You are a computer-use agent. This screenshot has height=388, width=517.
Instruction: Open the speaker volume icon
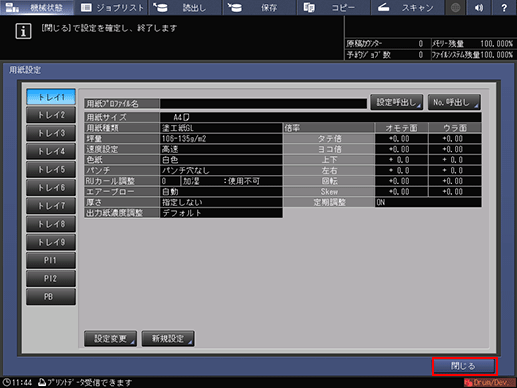click(x=479, y=7)
